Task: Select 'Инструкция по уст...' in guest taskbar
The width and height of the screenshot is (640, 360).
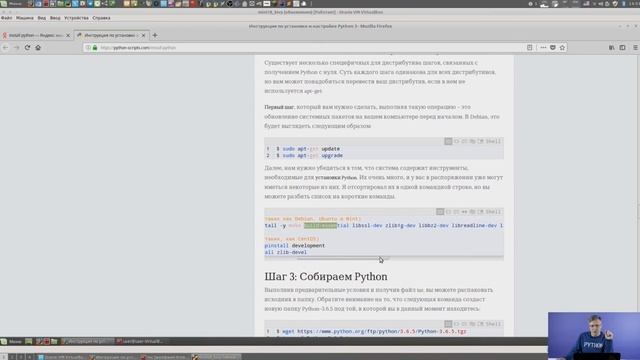Action: (x=87, y=341)
